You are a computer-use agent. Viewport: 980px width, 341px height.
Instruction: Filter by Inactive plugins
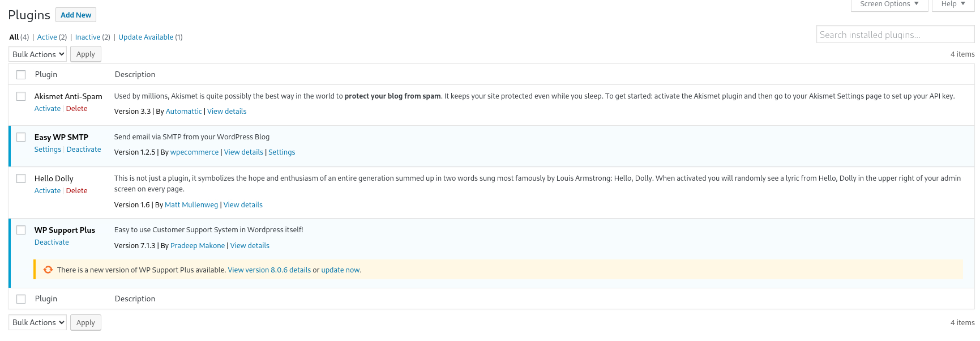pyautogui.click(x=88, y=37)
